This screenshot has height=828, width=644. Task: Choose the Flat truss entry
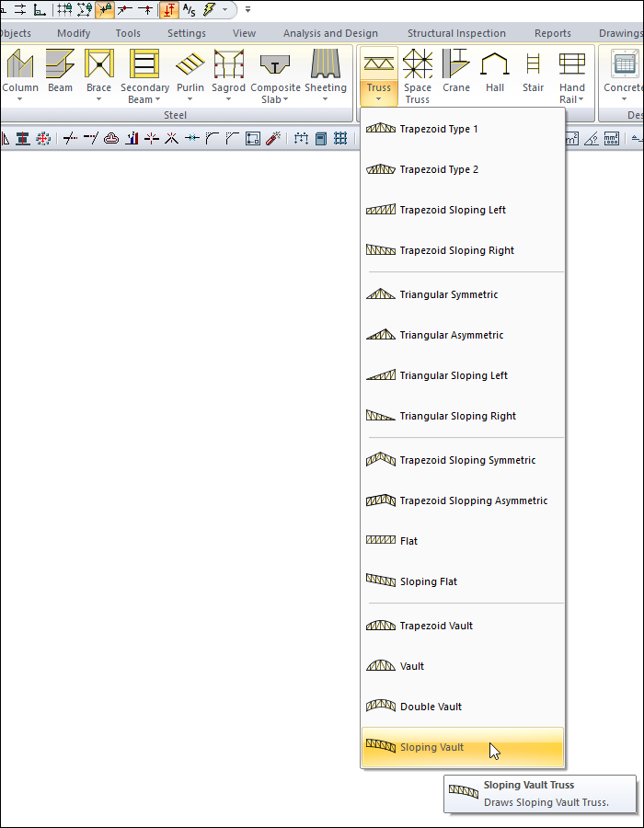463,541
